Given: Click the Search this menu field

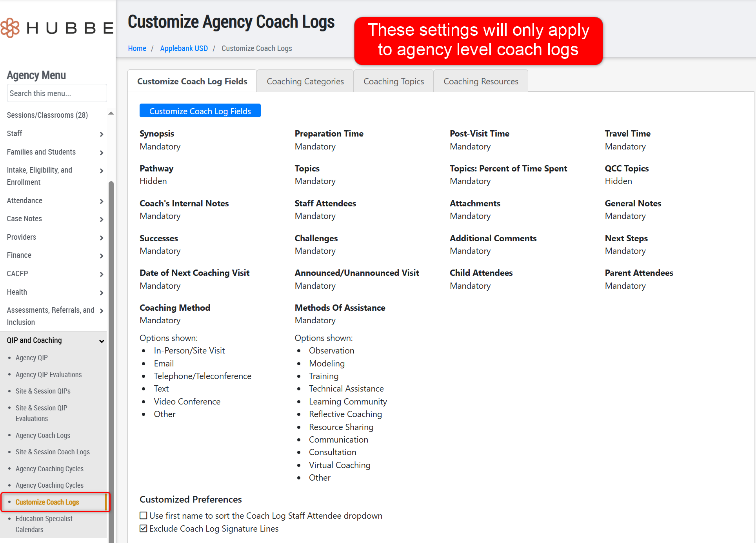Looking at the screenshot, I should click(57, 93).
